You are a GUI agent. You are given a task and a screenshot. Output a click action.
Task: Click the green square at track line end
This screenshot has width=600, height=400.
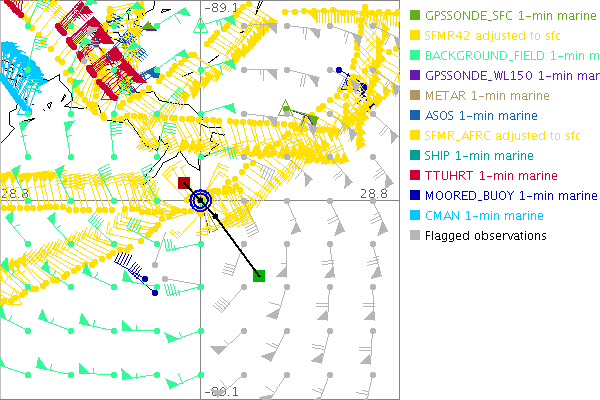pos(259,275)
